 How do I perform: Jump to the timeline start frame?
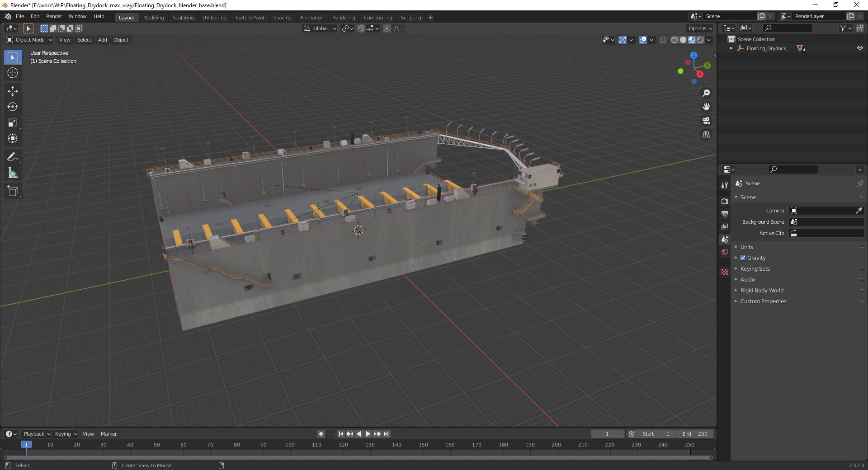341,434
